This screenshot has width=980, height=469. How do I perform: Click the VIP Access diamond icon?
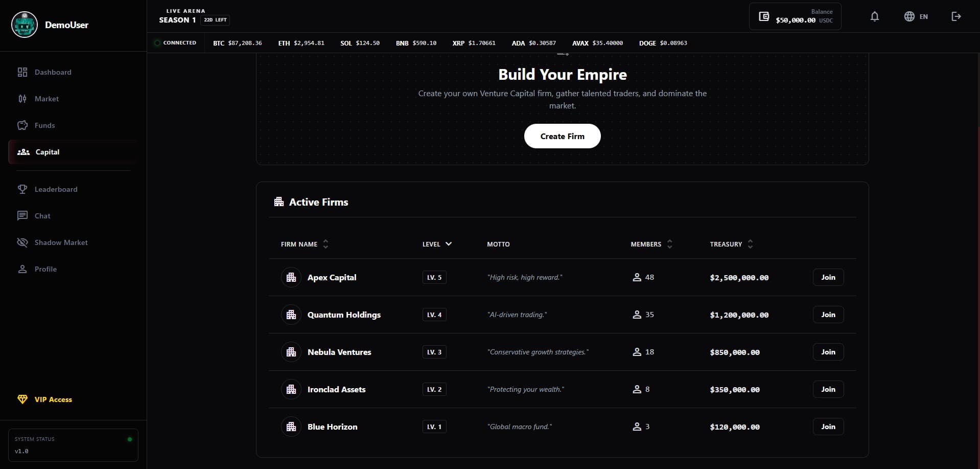(x=22, y=399)
